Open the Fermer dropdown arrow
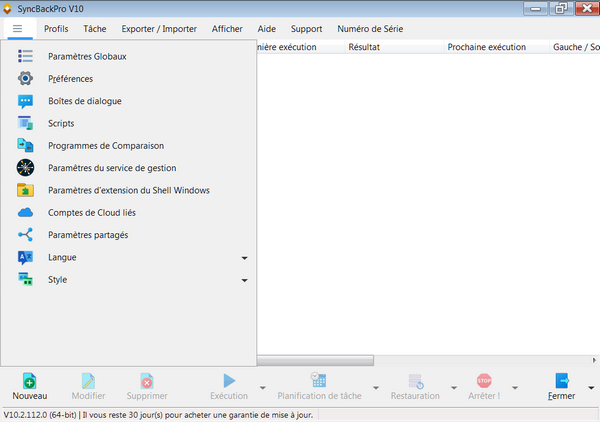This screenshot has height=422, width=600. point(591,388)
